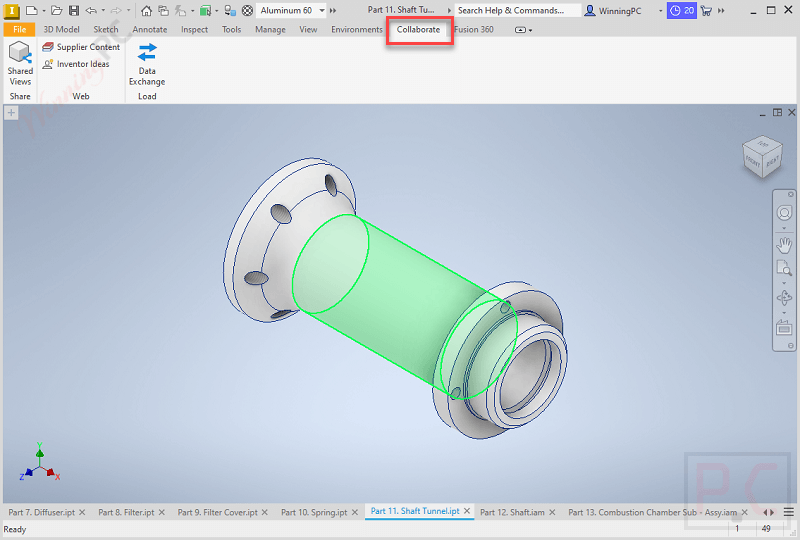Click the Save floppy disk icon
Screen dimensions: 800x540
coord(74,10)
